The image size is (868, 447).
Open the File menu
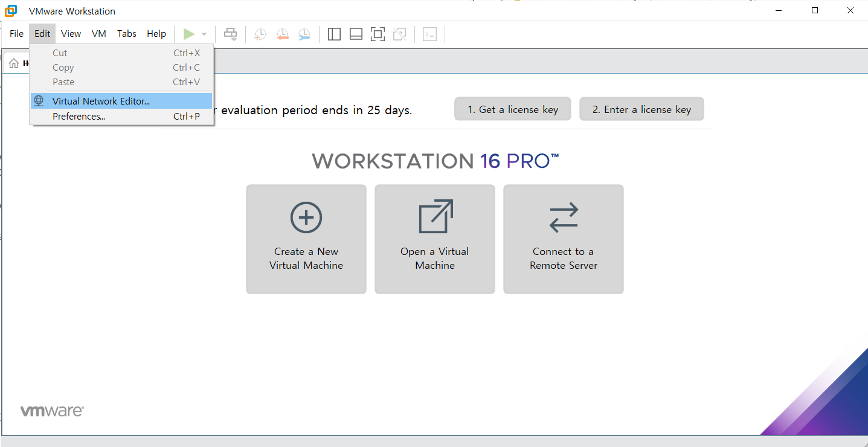coord(16,34)
